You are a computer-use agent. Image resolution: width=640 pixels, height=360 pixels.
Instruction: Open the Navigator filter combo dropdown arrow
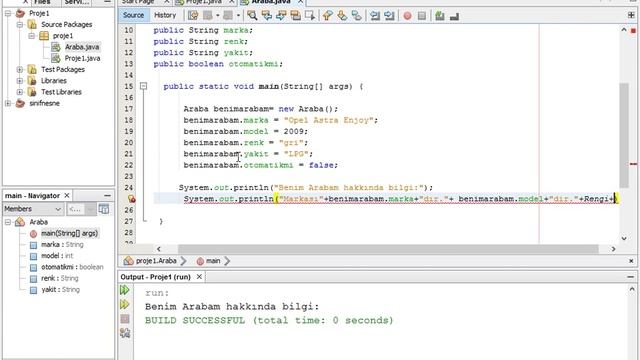[x=90, y=209]
